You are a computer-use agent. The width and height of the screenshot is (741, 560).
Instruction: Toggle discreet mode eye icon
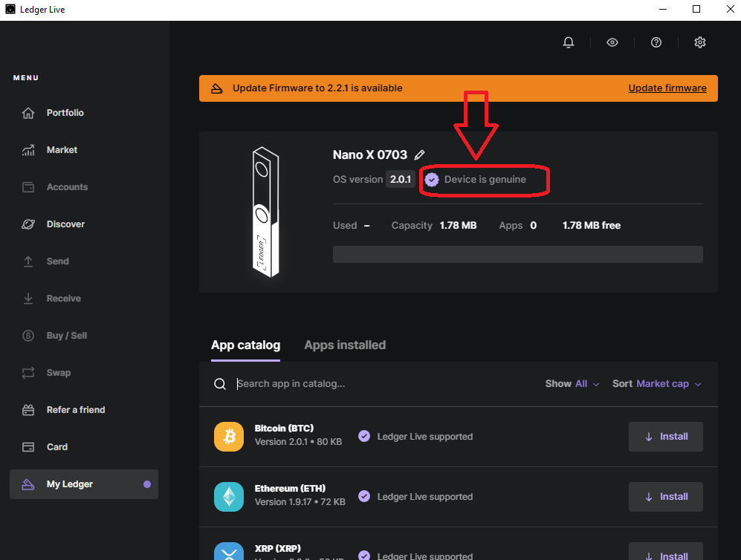click(612, 42)
